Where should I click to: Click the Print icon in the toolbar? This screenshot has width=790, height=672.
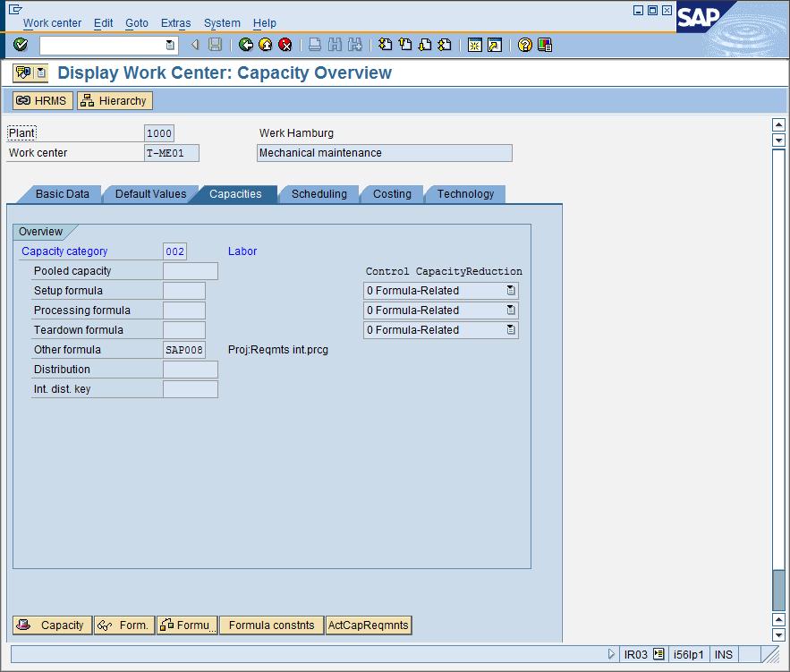(x=315, y=45)
